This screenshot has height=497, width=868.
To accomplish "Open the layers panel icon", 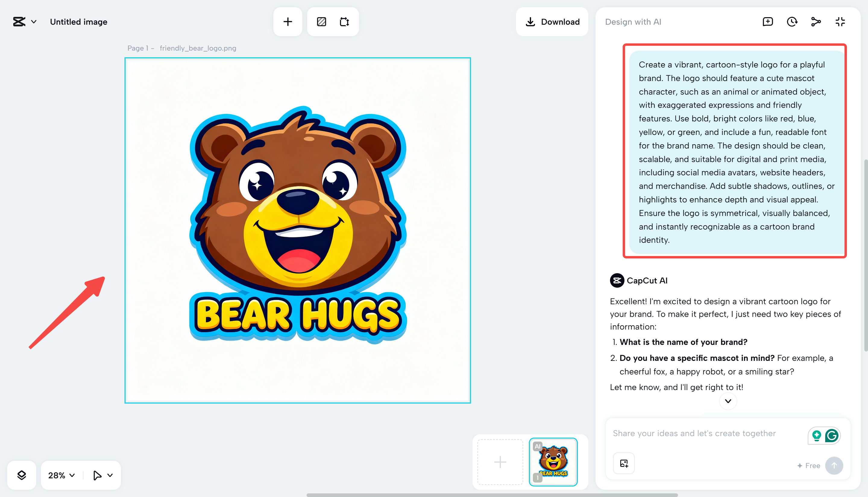I will pyautogui.click(x=21, y=475).
